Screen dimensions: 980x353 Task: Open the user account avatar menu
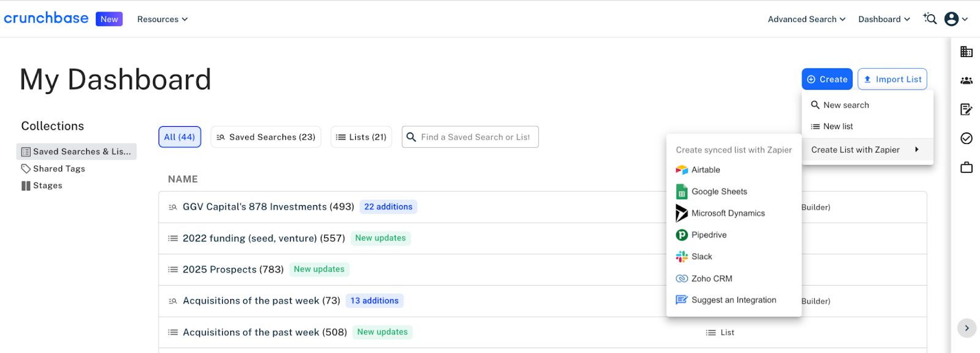956,19
